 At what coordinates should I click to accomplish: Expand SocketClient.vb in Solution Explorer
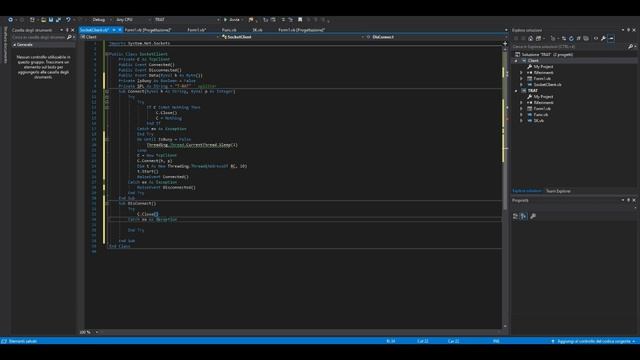pyautogui.click(x=521, y=84)
